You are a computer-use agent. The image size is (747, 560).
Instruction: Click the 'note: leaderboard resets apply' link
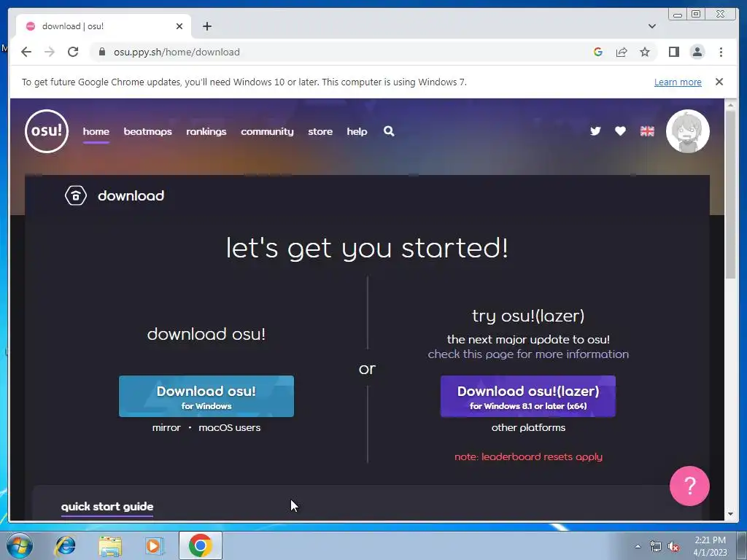(x=528, y=456)
